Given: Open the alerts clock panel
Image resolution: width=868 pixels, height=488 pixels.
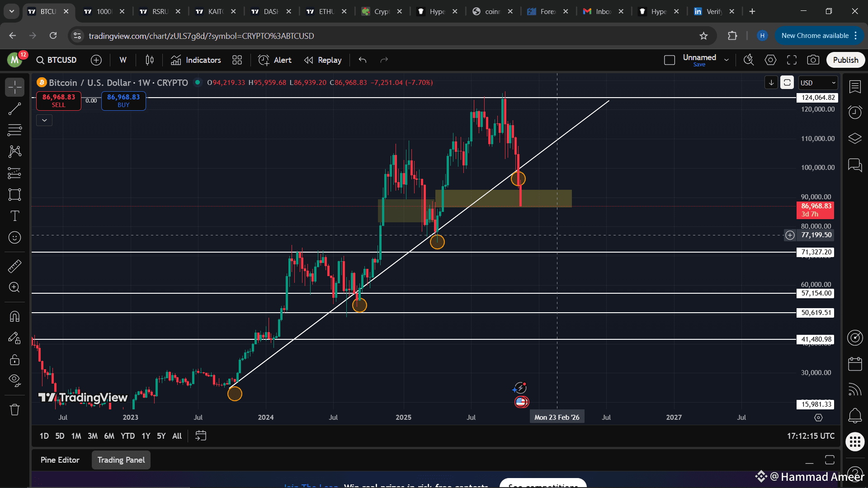Looking at the screenshot, I should pos(855,112).
